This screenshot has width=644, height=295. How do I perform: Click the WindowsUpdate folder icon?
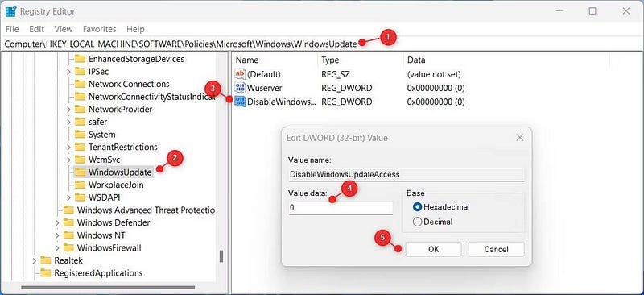click(80, 172)
